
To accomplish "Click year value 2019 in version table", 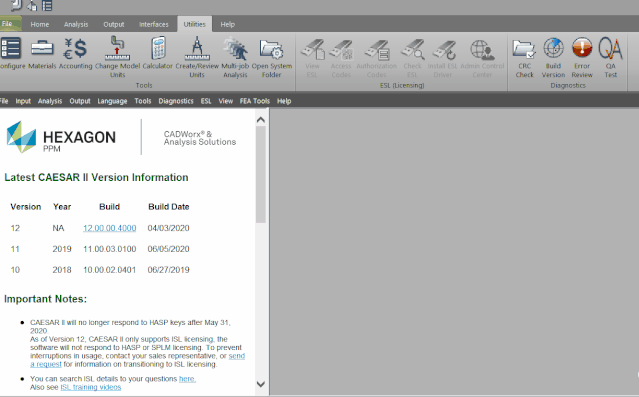I will click(x=62, y=249).
